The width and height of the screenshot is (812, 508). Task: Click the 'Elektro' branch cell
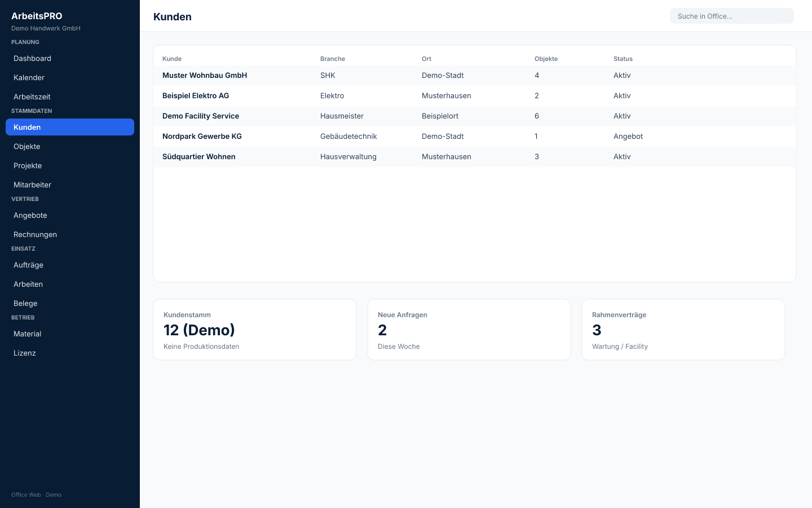tap(332, 96)
